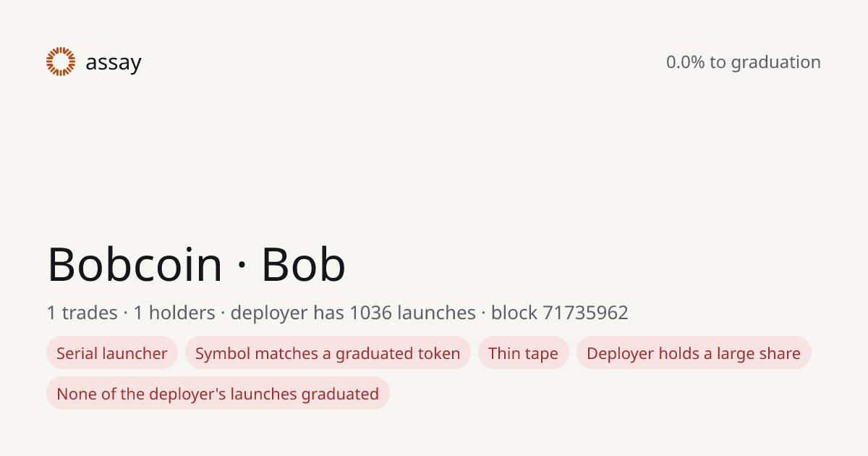Click deployer has 1036 launches text
Viewport: 868px width, 456px height.
click(x=353, y=313)
